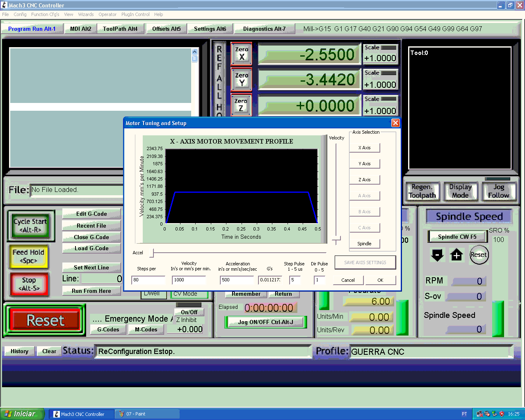
Task: Click the Load G-Code button
Action: (91, 248)
